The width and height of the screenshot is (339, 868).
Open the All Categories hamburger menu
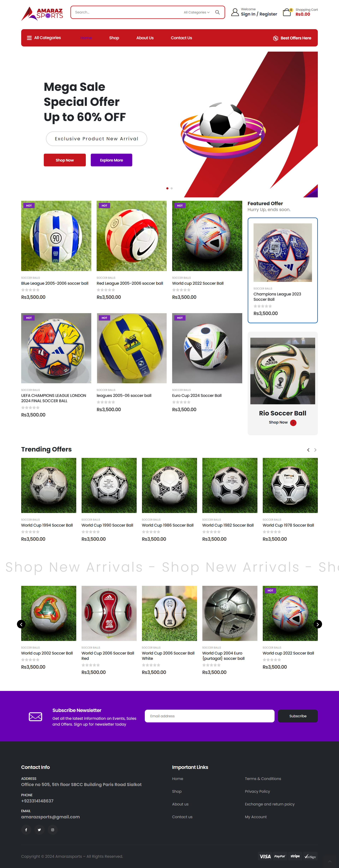[x=44, y=38]
